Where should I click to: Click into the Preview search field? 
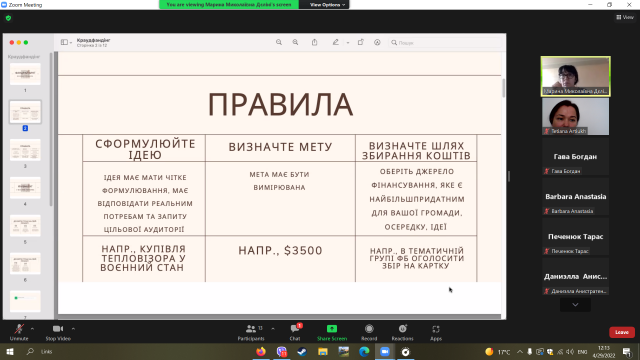(444, 42)
